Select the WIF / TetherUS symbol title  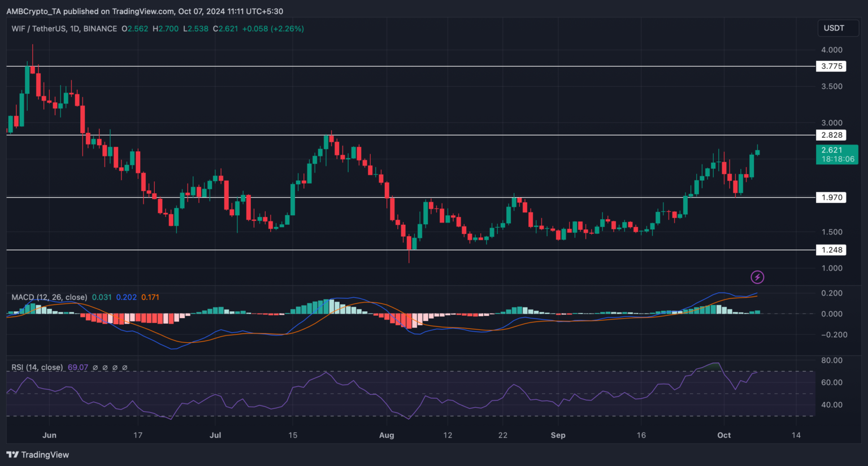click(64, 29)
